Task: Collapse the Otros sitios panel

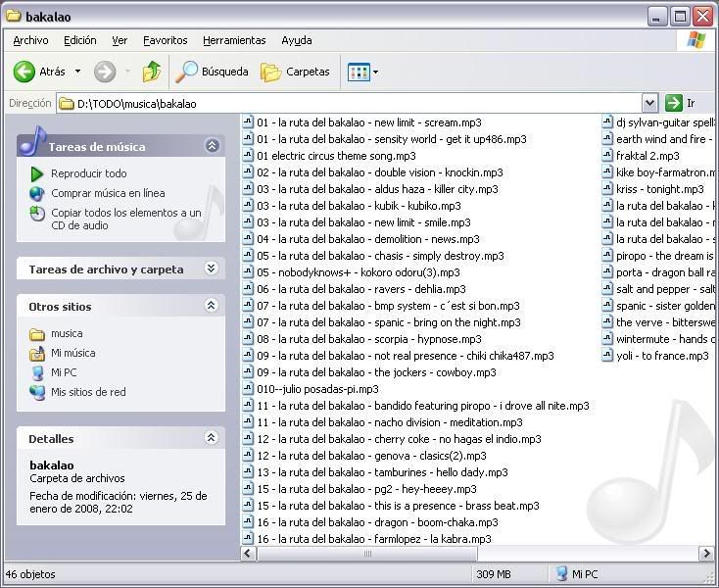Action: [x=211, y=306]
